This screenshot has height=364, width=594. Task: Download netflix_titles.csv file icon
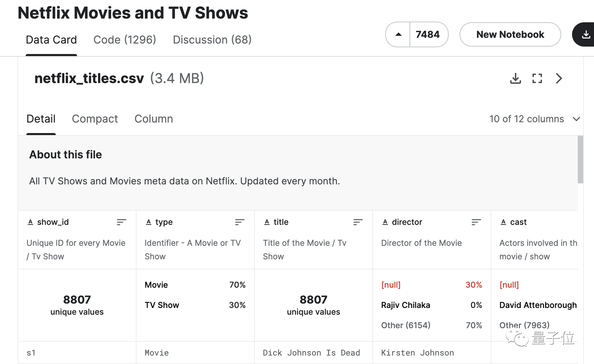point(515,78)
